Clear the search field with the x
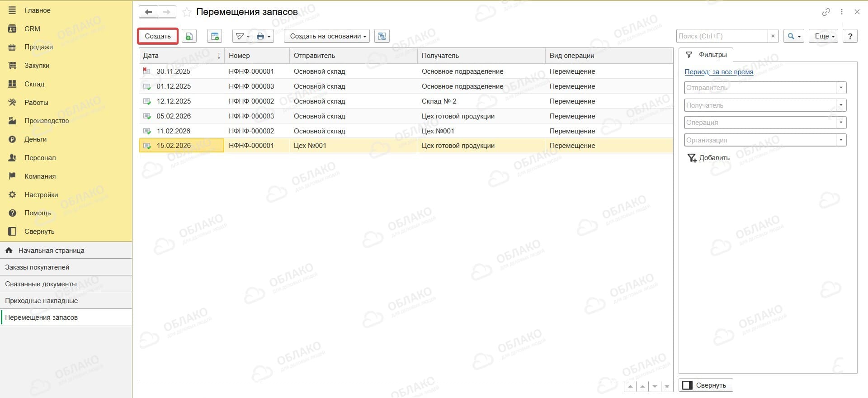The image size is (868, 398). tap(773, 36)
